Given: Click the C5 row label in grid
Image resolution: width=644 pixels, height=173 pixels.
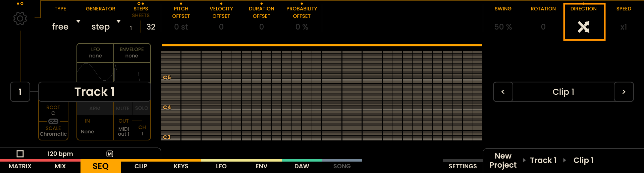Looking at the screenshot, I should [167, 77].
